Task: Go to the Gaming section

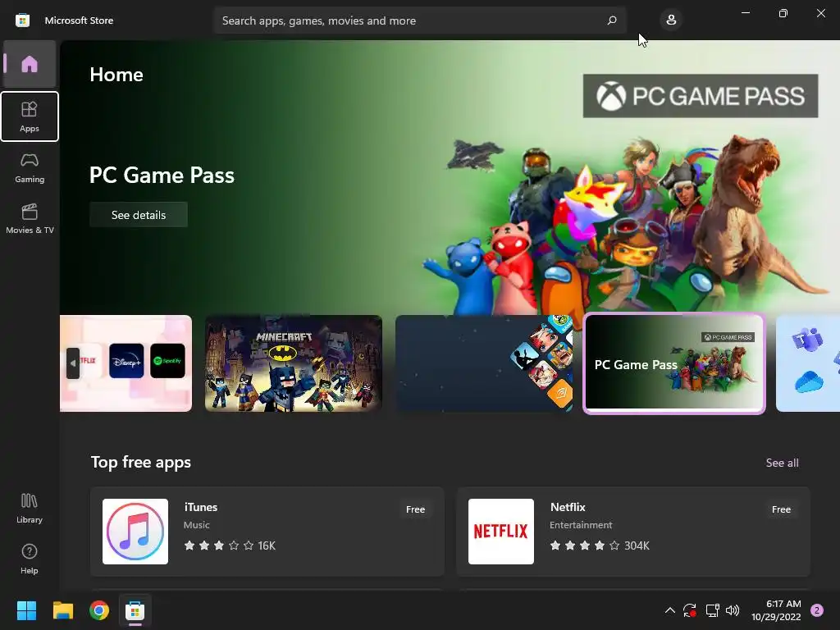Action: 30,167
